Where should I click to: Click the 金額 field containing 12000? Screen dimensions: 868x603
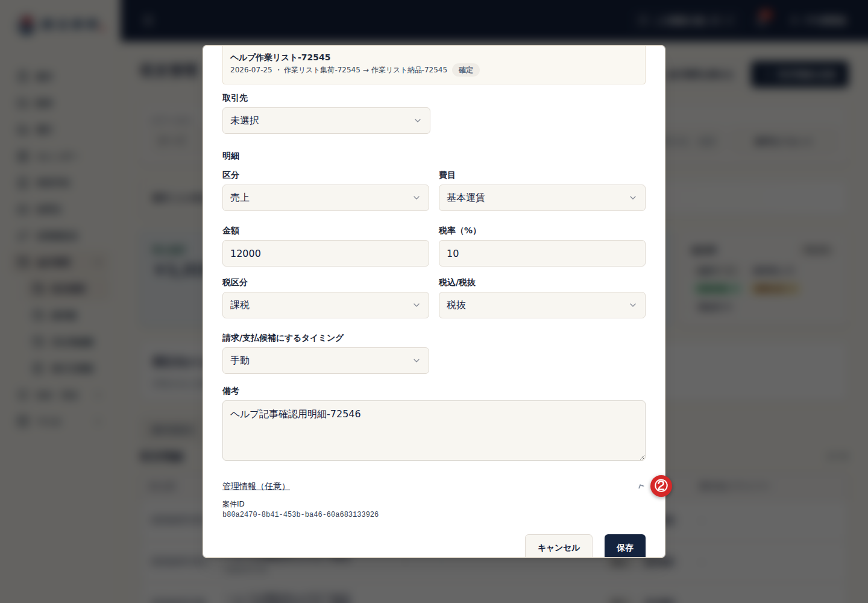click(325, 253)
